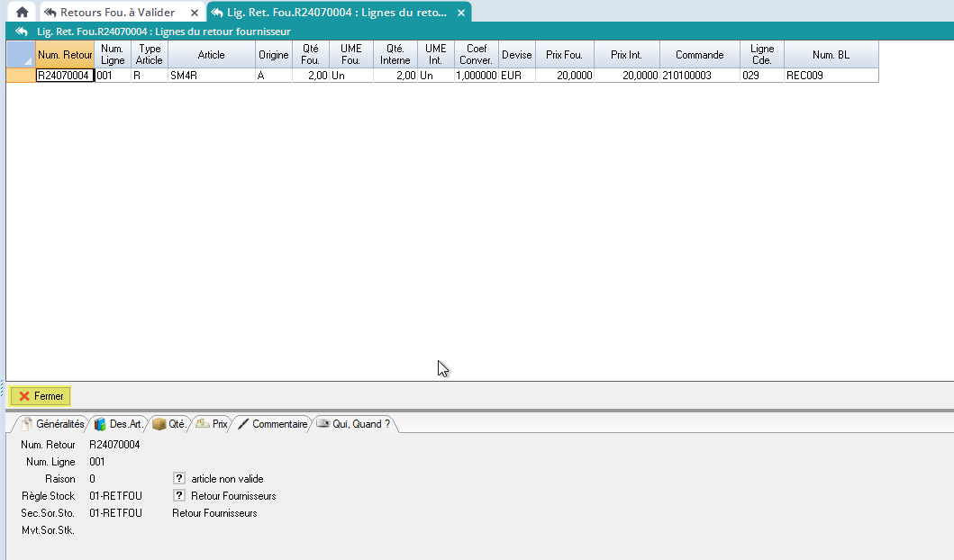
Task: Close the Lig. Ret. Fou.R24070004 tab
Action: [x=461, y=13]
